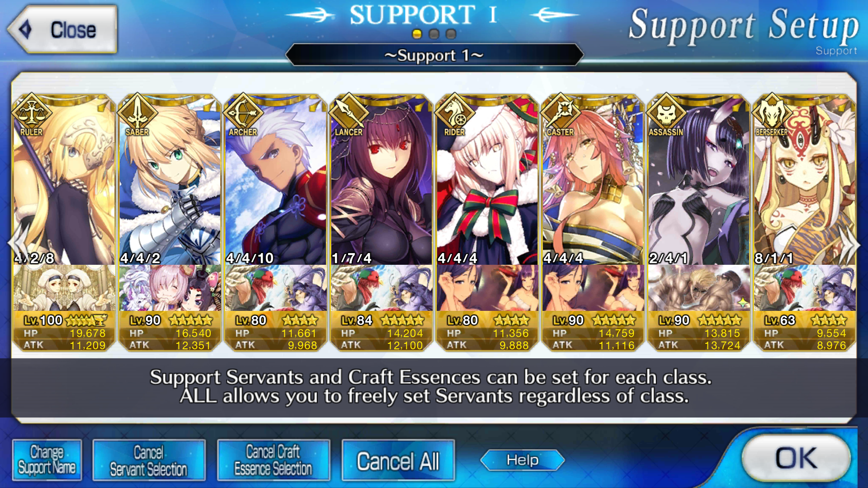Click Change Support Name button
The width and height of the screenshot is (868, 488).
click(47, 460)
